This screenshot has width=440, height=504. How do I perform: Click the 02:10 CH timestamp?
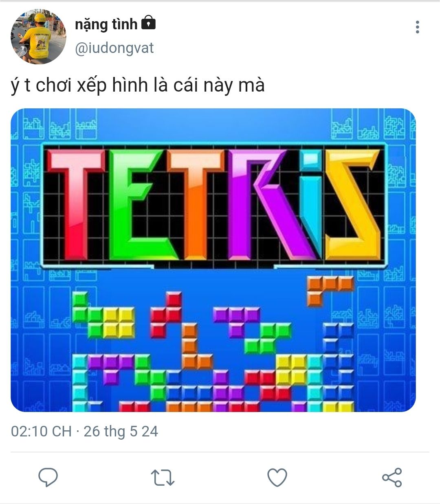pyautogui.click(x=41, y=432)
